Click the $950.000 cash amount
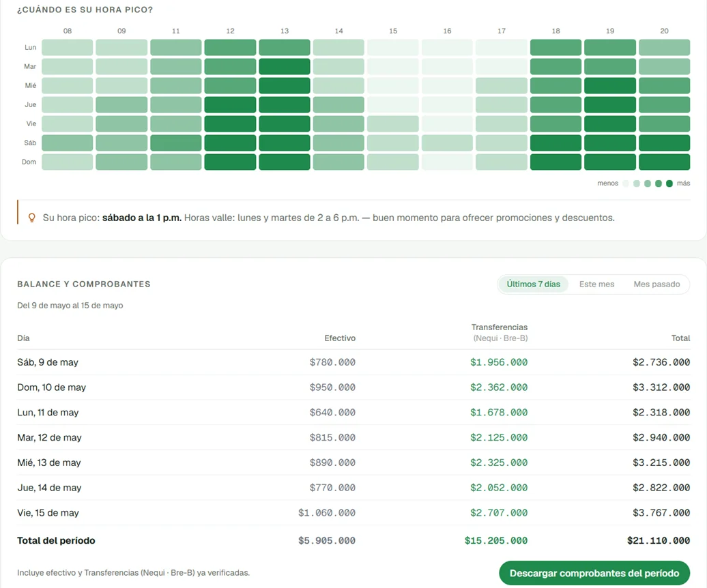The height and width of the screenshot is (588, 707). click(332, 387)
